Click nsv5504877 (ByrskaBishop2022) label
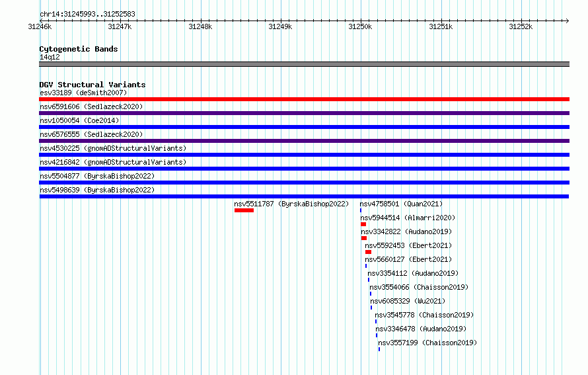588x375 pixels. (97, 176)
